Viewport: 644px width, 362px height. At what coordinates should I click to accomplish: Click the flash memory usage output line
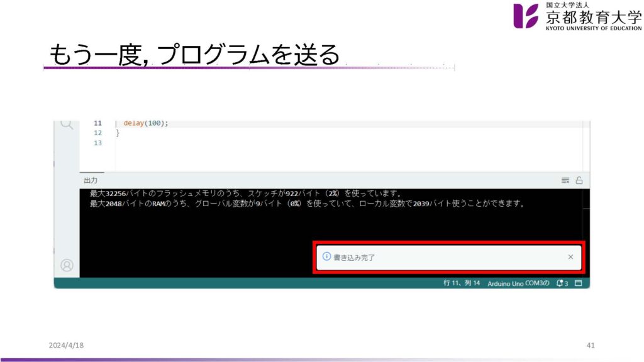(x=245, y=194)
